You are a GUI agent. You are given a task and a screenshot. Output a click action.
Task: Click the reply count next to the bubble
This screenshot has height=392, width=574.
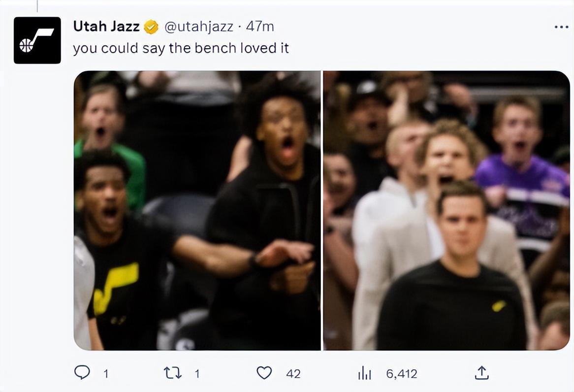[x=105, y=374]
